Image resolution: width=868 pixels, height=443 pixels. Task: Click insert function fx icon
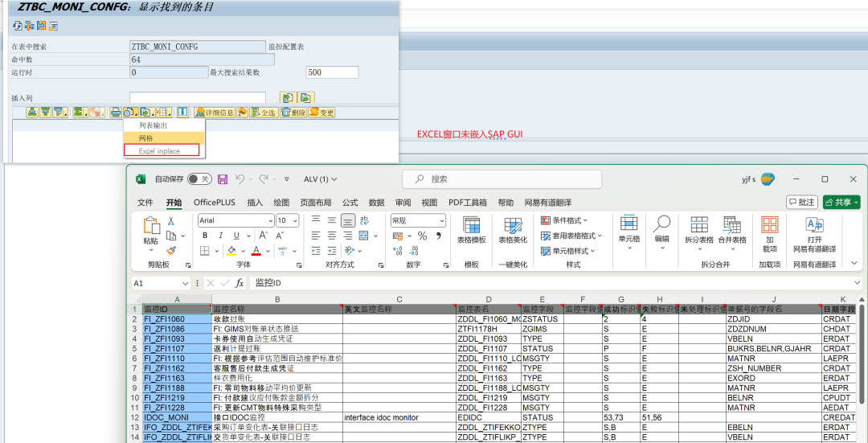(240, 283)
